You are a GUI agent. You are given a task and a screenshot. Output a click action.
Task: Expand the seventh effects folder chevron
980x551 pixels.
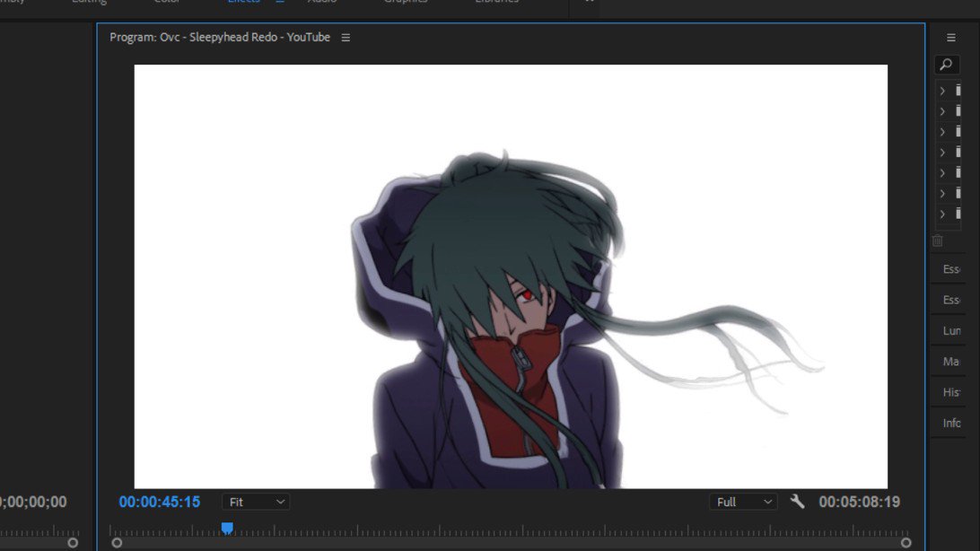coord(942,214)
